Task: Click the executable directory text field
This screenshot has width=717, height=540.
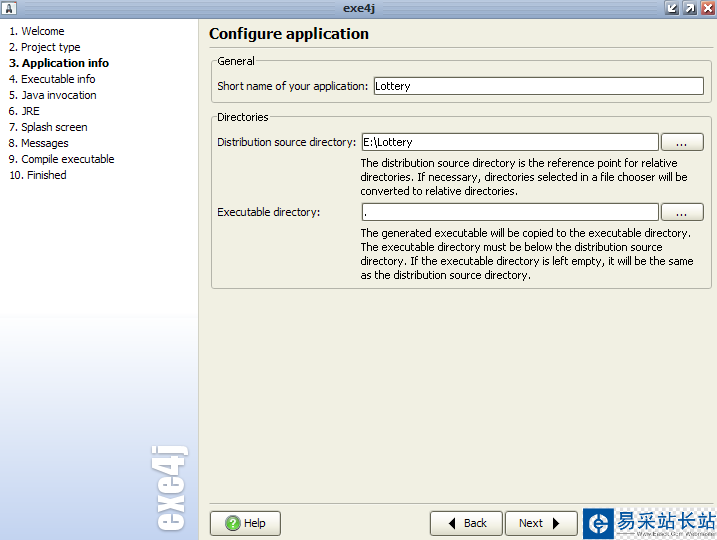Action: [x=509, y=212]
